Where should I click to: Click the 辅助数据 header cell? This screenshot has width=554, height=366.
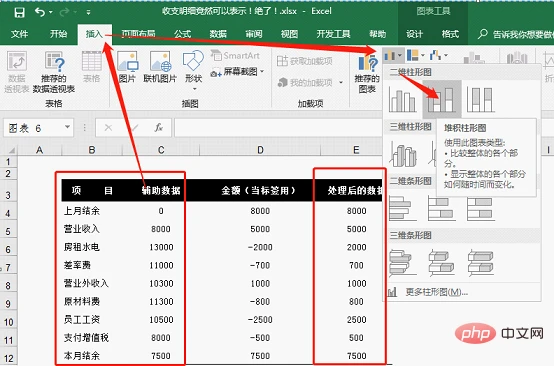[161, 190]
